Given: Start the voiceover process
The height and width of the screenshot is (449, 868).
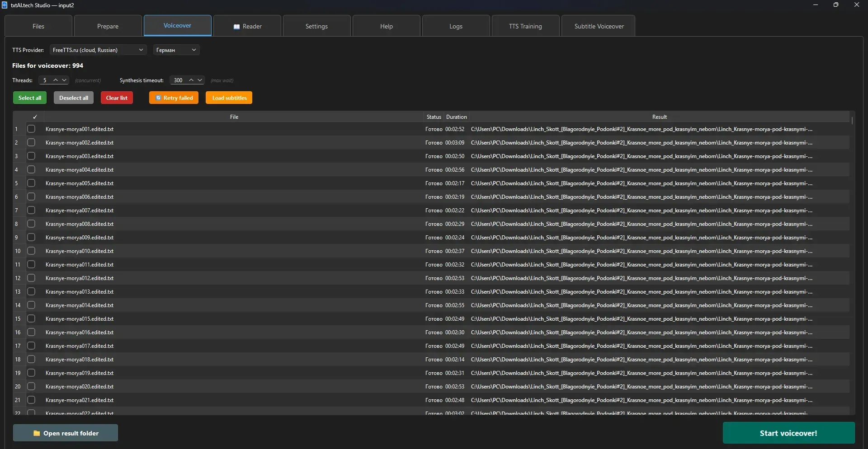Looking at the screenshot, I should 788,433.
